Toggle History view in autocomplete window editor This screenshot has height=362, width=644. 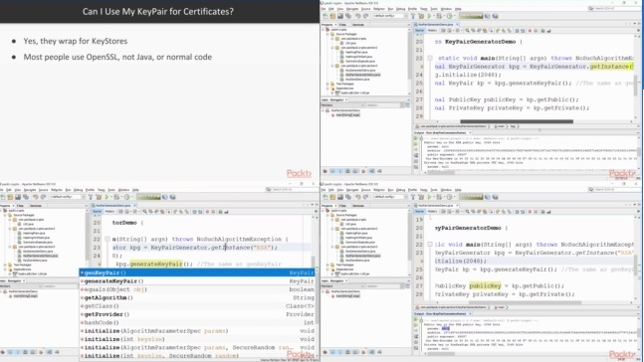(x=109, y=212)
